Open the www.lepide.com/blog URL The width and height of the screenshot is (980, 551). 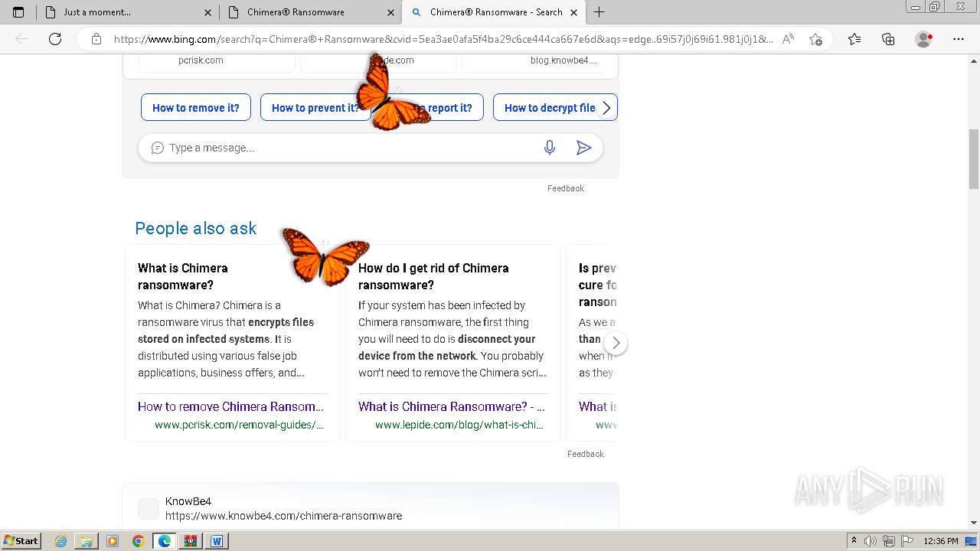tap(459, 425)
